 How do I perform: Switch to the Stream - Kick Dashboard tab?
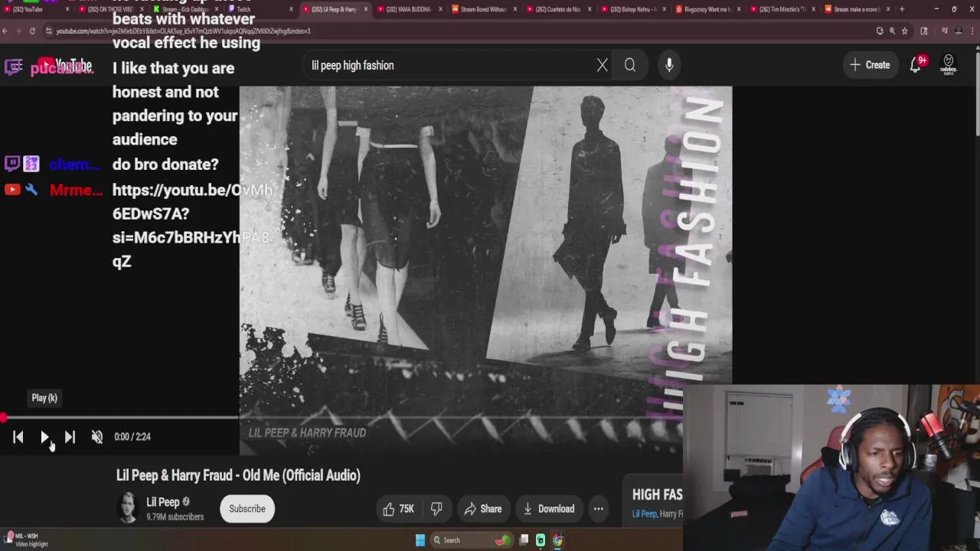pos(184,9)
